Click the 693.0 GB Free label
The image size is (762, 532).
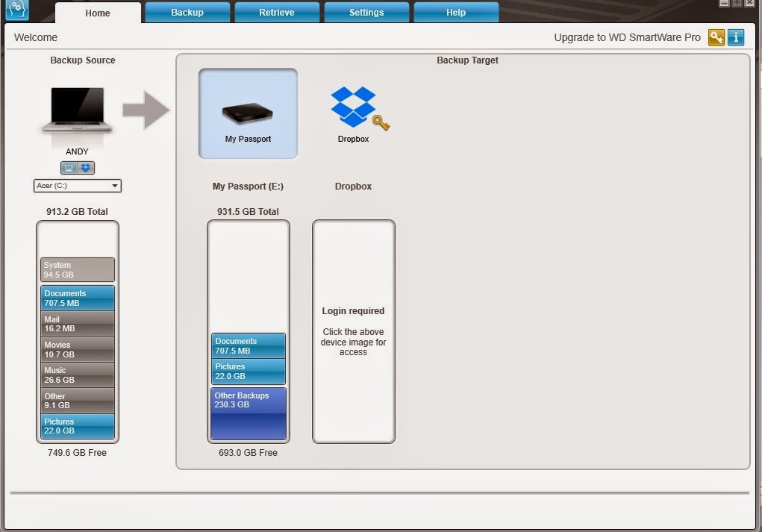click(248, 452)
